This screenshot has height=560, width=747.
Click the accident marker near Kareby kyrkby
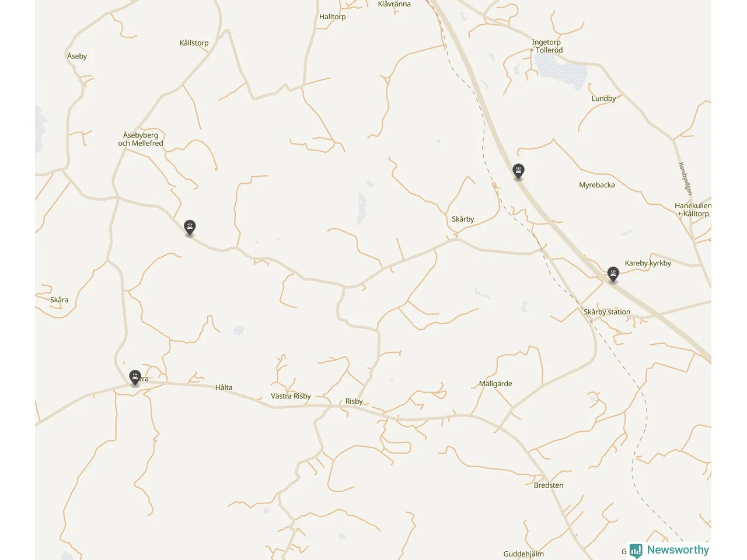point(613,274)
